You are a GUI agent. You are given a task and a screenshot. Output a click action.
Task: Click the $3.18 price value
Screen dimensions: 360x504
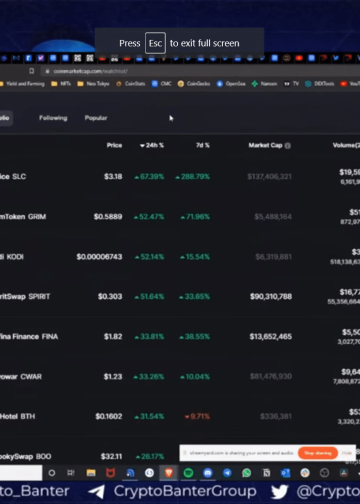coord(113,176)
